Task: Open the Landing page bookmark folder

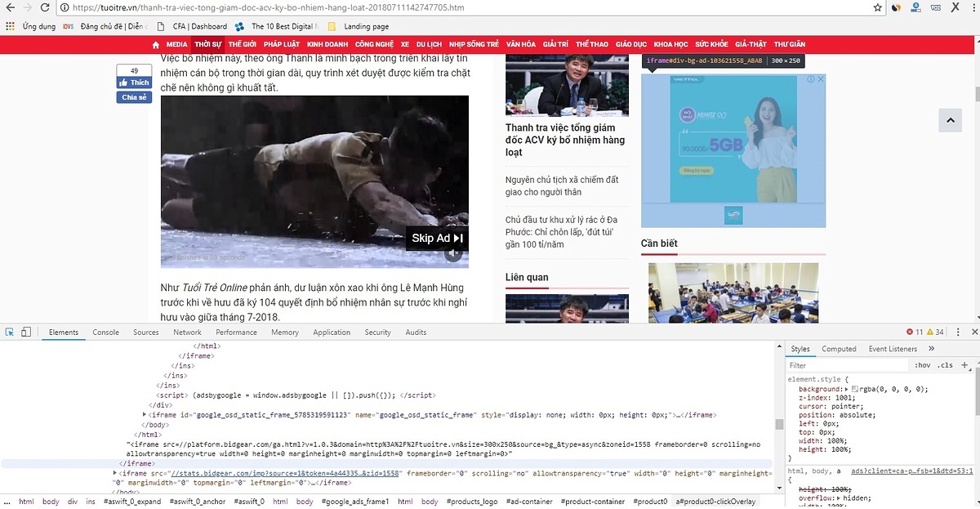Action: click(359, 26)
